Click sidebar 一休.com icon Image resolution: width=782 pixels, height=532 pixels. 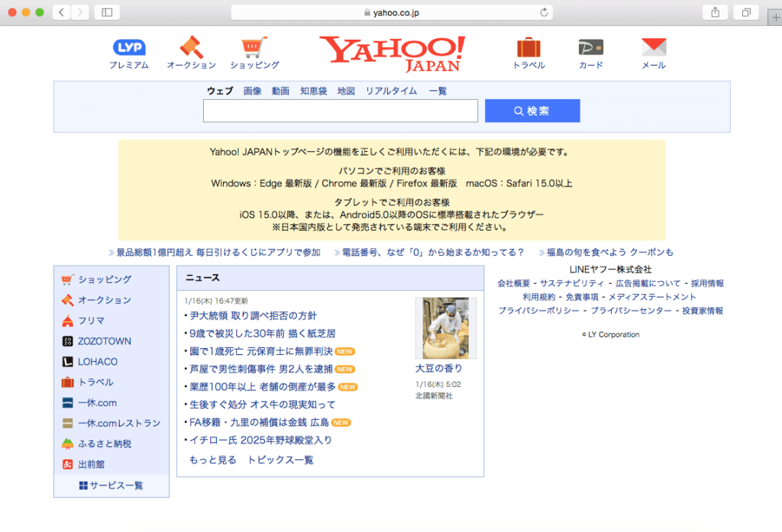(x=67, y=403)
